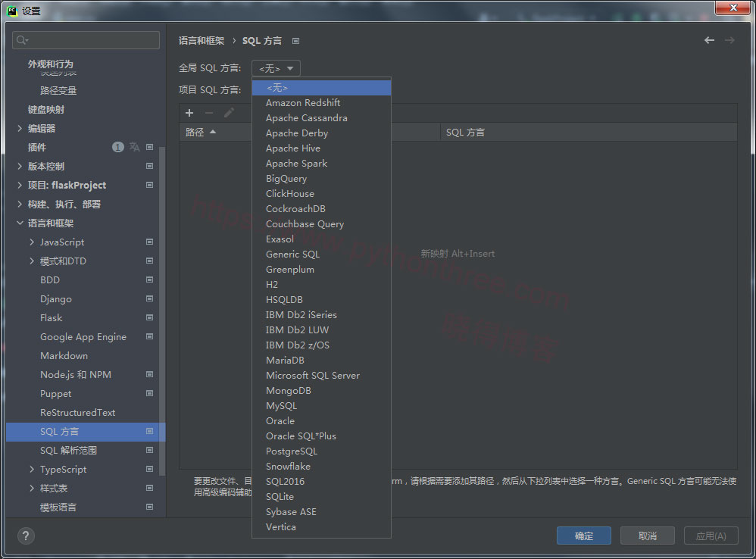756x559 pixels.
Task: Choose Microsoft SQL Server dialect
Action: coord(322,376)
